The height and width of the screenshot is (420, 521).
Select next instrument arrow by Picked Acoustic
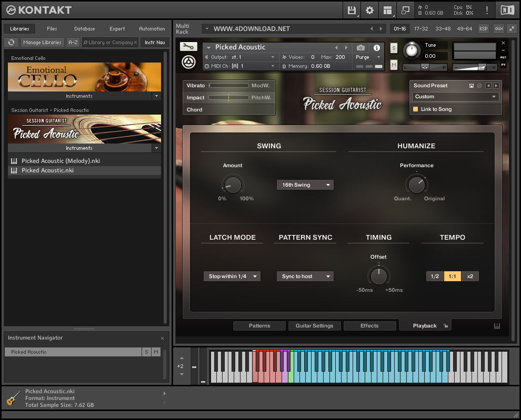click(346, 47)
